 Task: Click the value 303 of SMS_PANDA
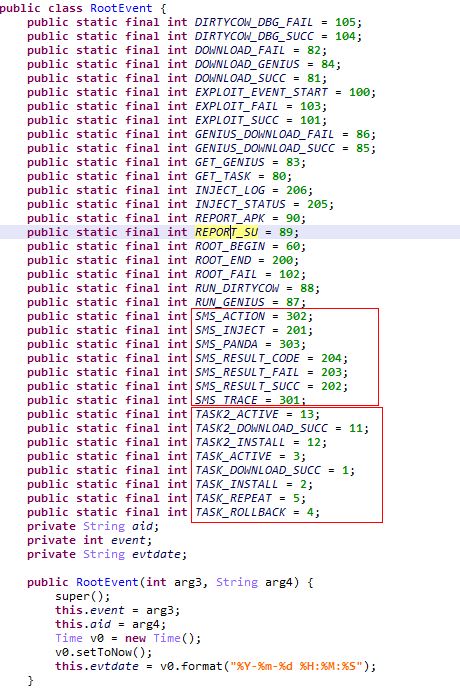[x=289, y=345]
